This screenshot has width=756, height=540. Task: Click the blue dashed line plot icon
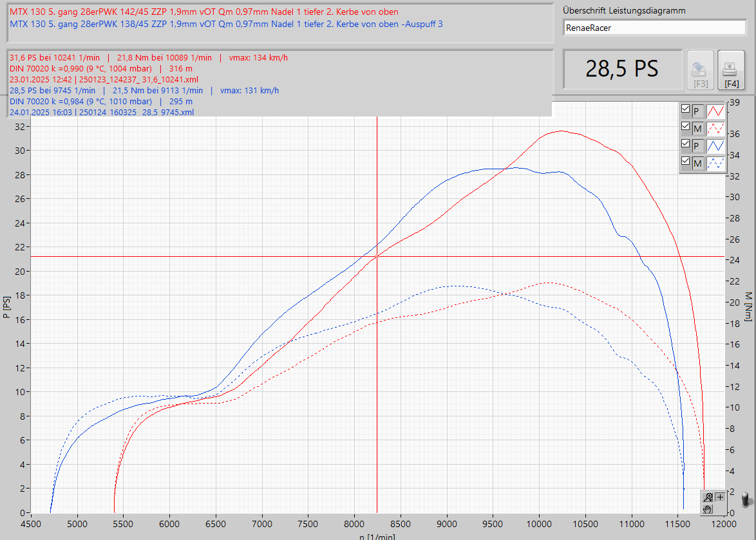point(716,163)
